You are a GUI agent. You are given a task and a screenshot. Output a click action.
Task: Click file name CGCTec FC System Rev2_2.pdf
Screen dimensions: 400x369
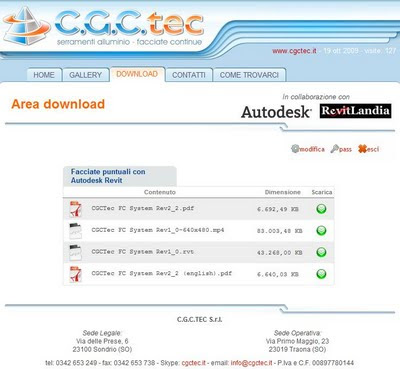(142, 208)
